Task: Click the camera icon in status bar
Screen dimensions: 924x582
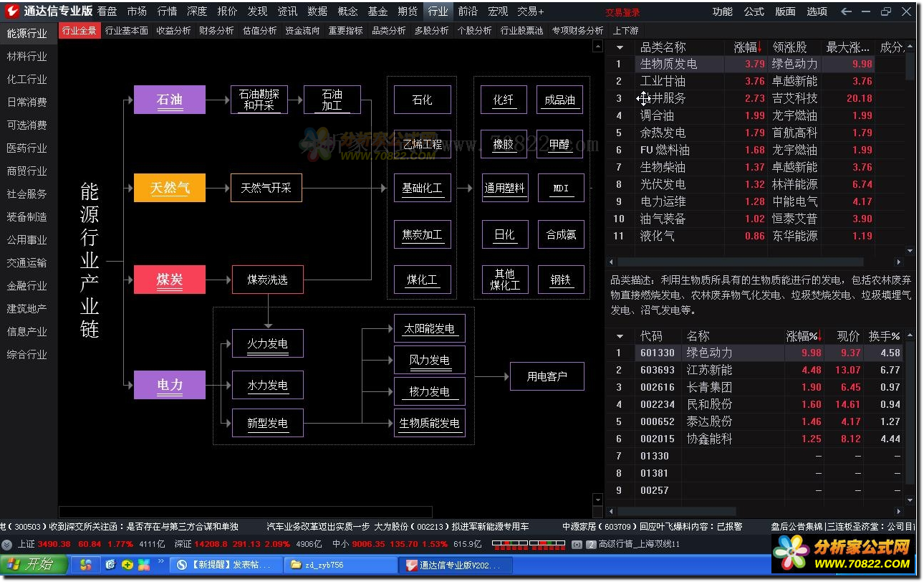Action: (x=577, y=545)
